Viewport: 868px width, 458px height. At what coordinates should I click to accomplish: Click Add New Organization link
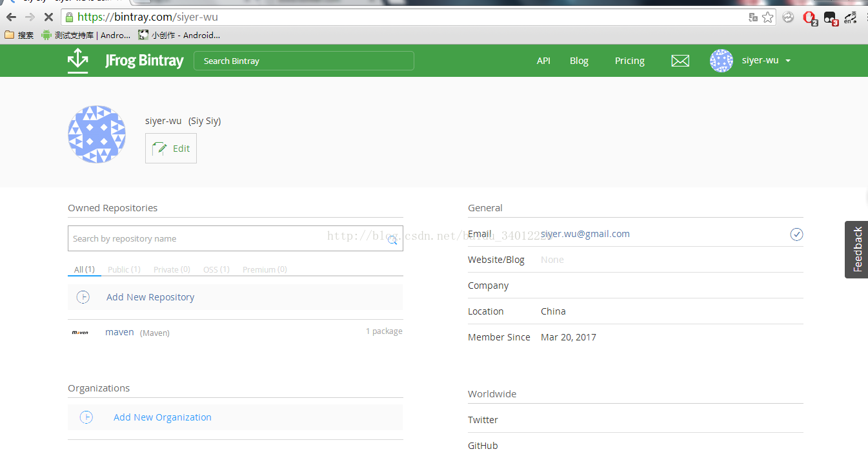point(163,417)
